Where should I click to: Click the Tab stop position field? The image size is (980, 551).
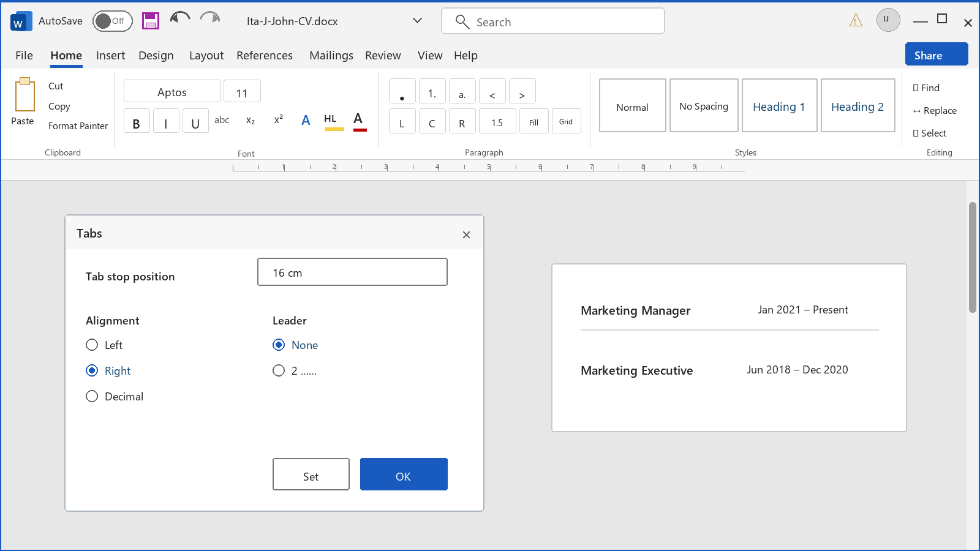[x=352, y=272]
